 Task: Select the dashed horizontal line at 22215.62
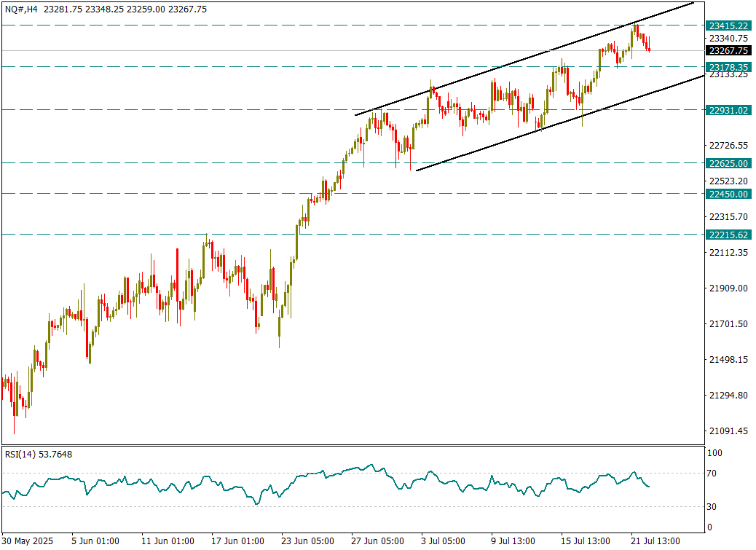click(353, 235)
